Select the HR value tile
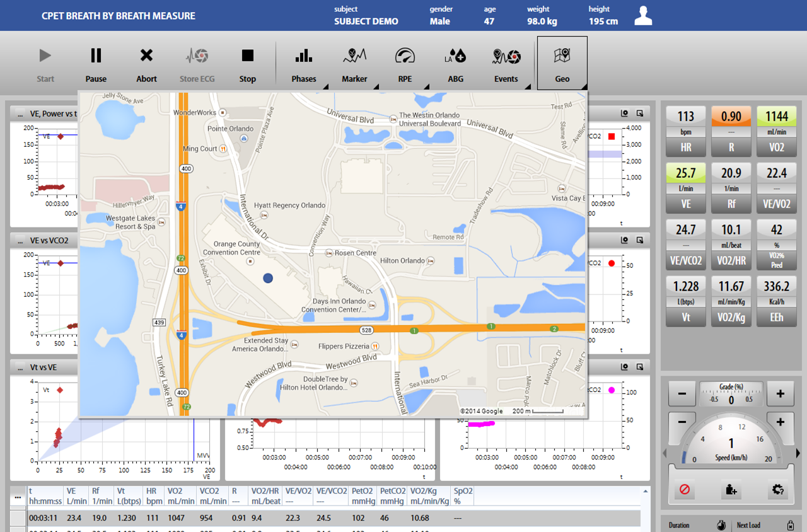The height and width of the screenshot is (532, 807). point(686,131)
